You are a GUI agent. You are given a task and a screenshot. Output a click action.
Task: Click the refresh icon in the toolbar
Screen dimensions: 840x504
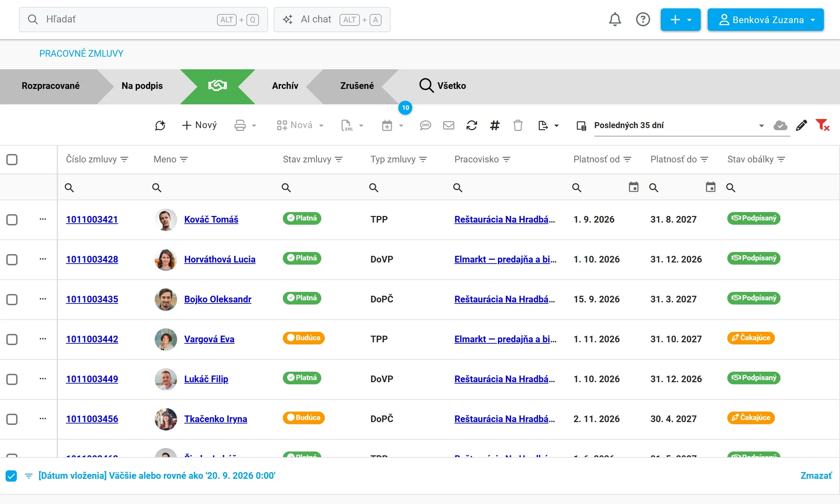click(x=471, y=125)
